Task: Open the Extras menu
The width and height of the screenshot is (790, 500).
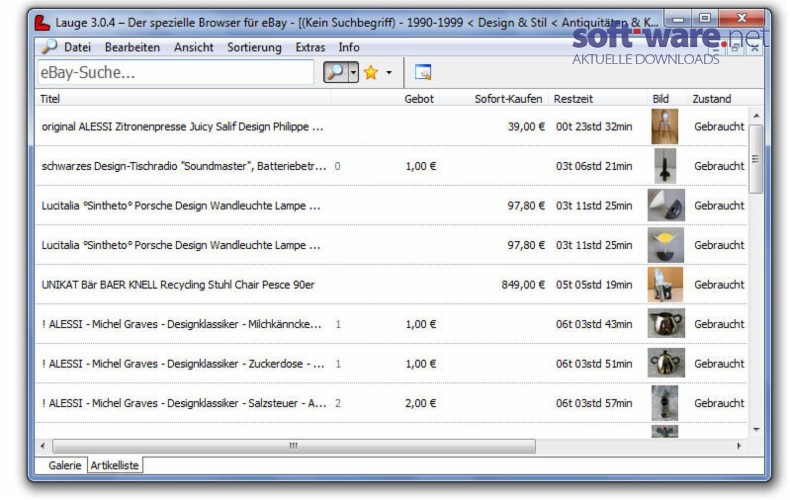Action: [x=310, y=47]
